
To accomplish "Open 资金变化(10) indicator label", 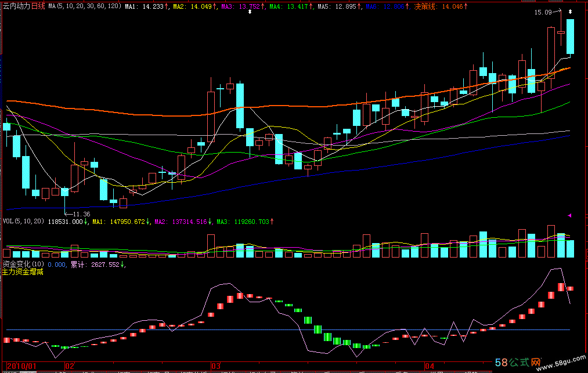I will pos(23,265).
